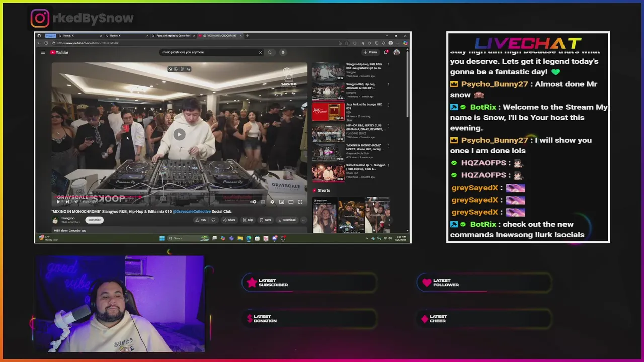The image size is (644, 362).
Task: Like the video (10K thumbs up)
Action: click(x=201, y=220)
